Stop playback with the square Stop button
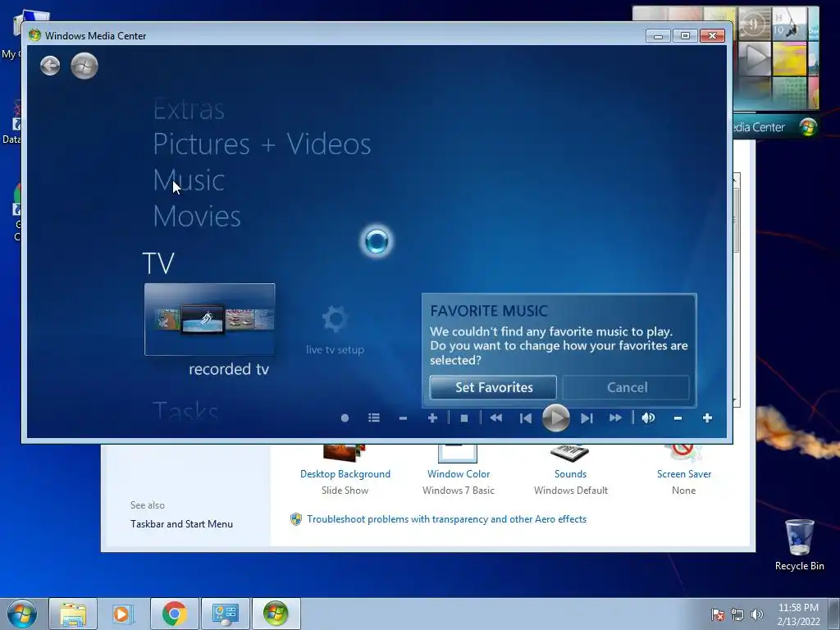840x630 pixels. (464, 418)
